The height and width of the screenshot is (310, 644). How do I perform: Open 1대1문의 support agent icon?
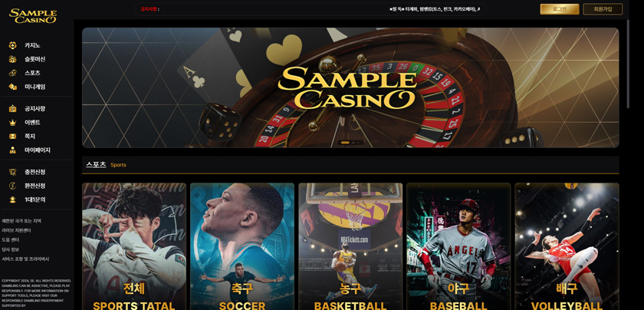[13, 200]
